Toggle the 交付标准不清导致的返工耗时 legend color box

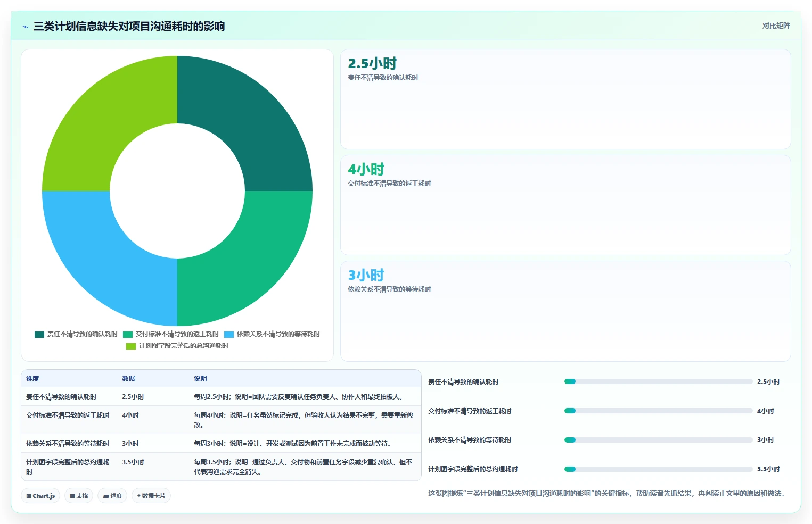tap(128, 334)
